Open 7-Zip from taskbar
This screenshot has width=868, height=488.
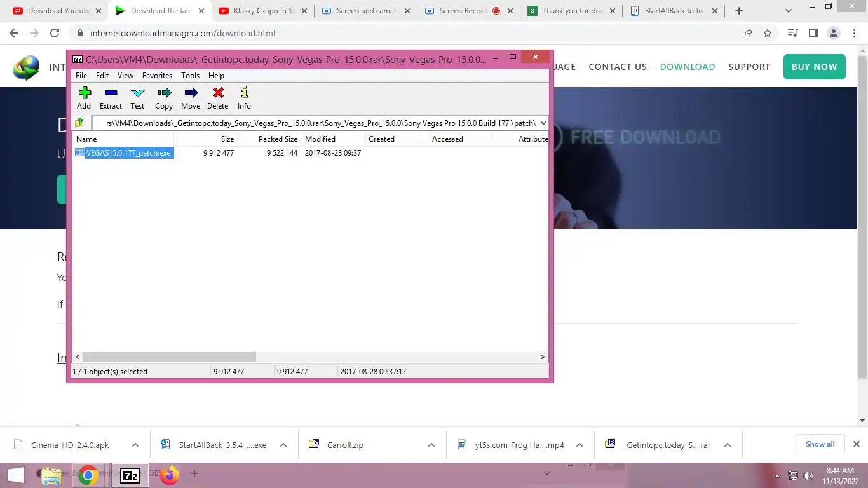pyautogui.click(x=130, y=475)
